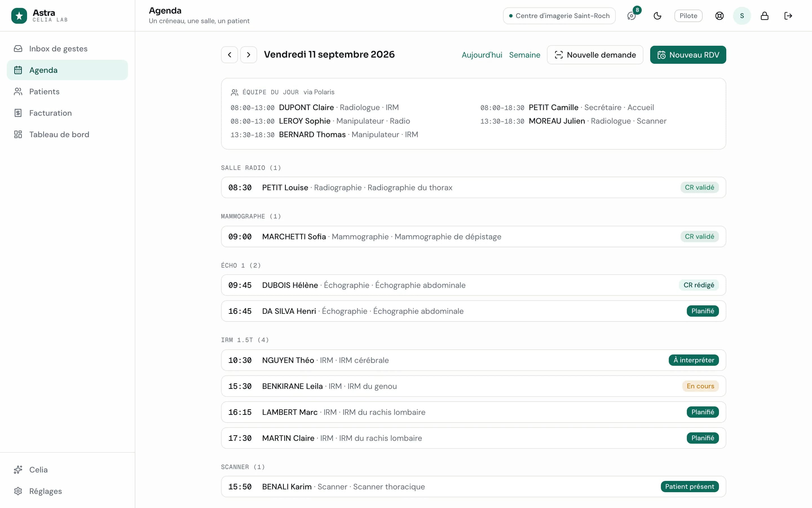Image resolution: width=812 pixels, height=508 pixels.
Task: Select Agenda in the sidebar
Action: pyautogui.click(x=67, y=70)
